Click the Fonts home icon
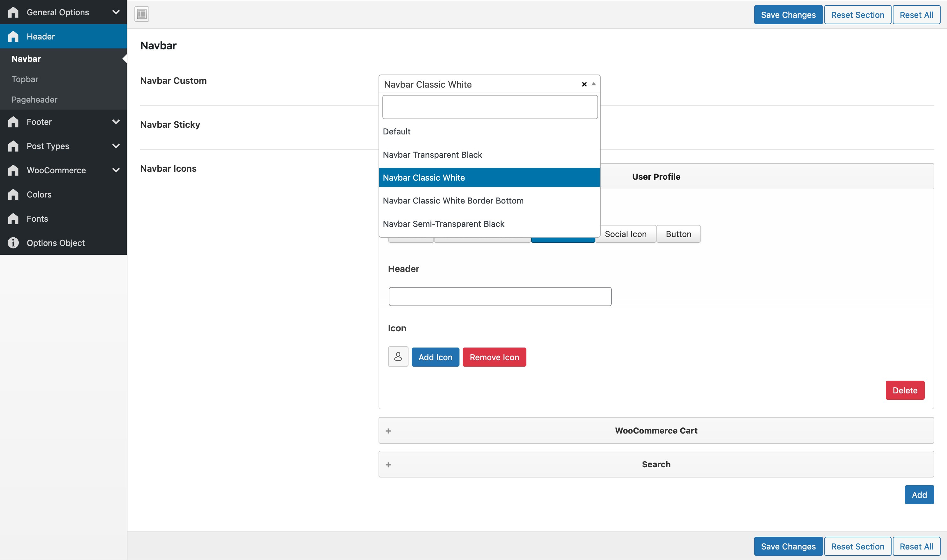The width and height of the screenshot is (947, 560). [13, 218]
